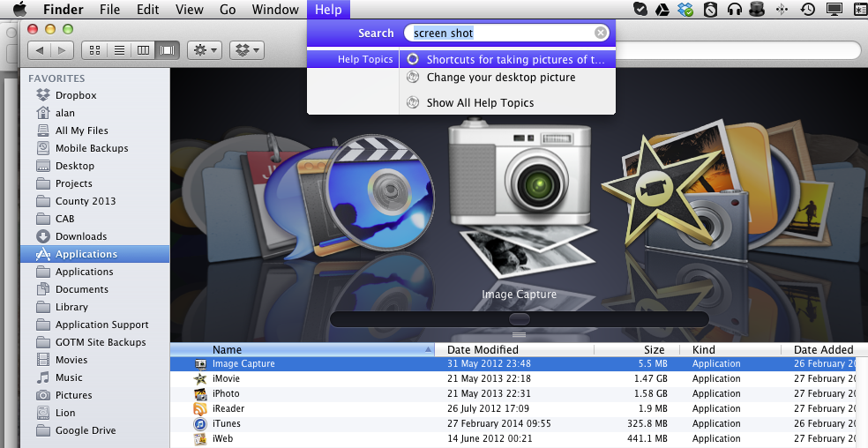
Task: Go back with the left arrow button
Action: pos(40,50)
